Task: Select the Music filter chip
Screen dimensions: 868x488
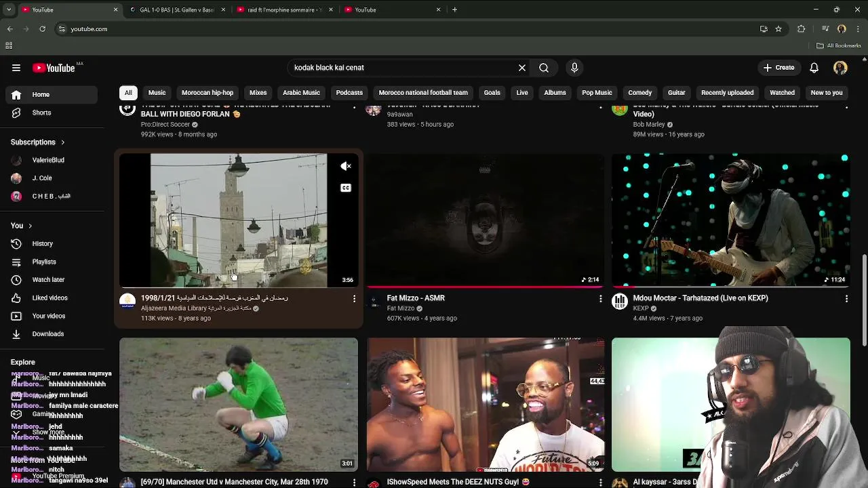Action: [157, 93]
